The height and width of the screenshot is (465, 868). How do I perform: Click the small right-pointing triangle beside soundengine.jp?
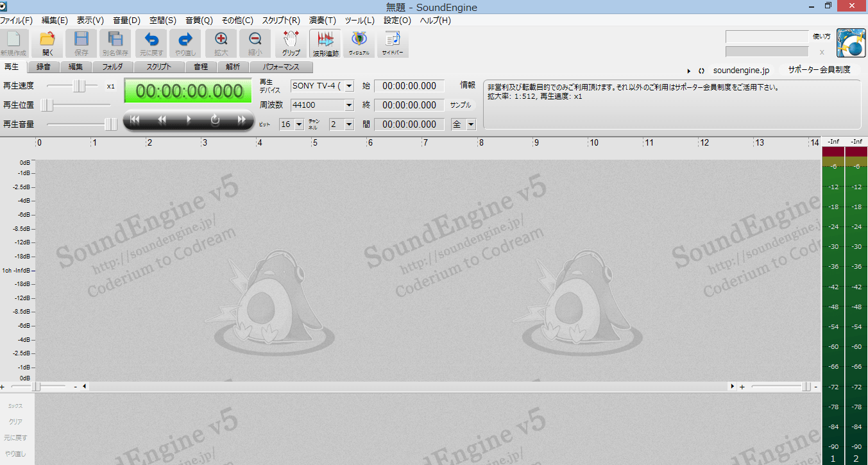pos(689,71)
